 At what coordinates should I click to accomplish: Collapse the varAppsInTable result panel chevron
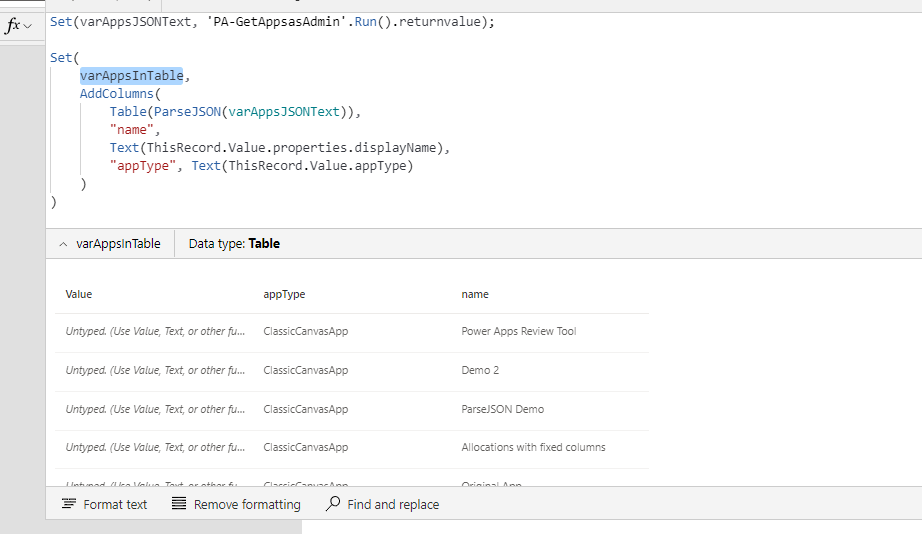[x=63, y=244]
